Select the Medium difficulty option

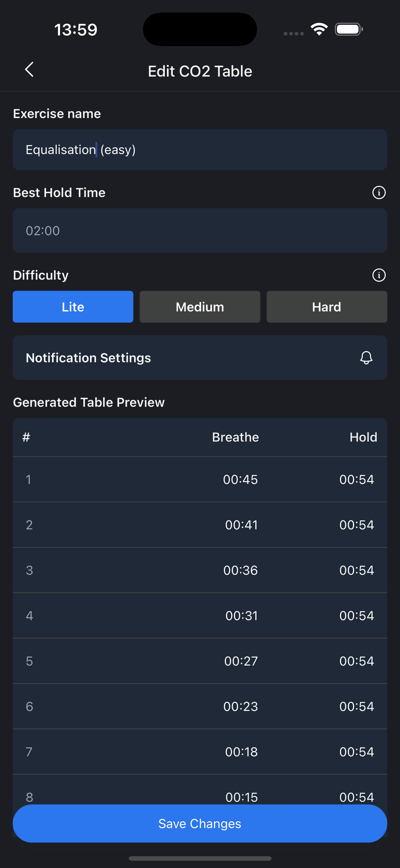pyautogui.click(x=199, y=307)
